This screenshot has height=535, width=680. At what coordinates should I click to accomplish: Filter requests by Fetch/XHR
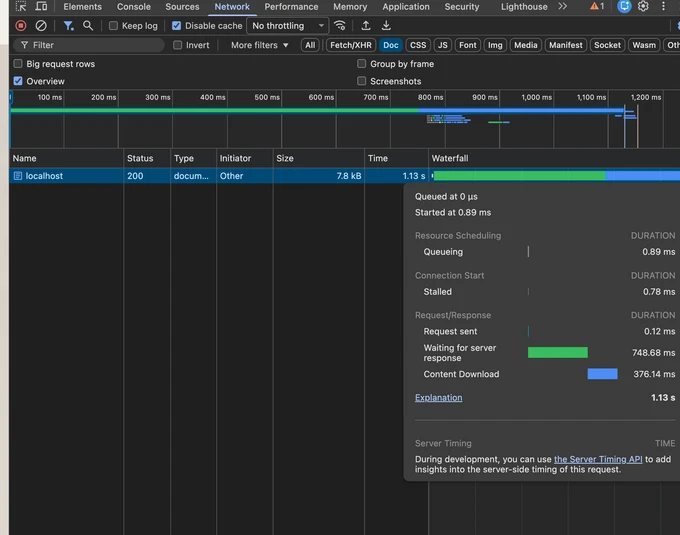coord(350,45)
